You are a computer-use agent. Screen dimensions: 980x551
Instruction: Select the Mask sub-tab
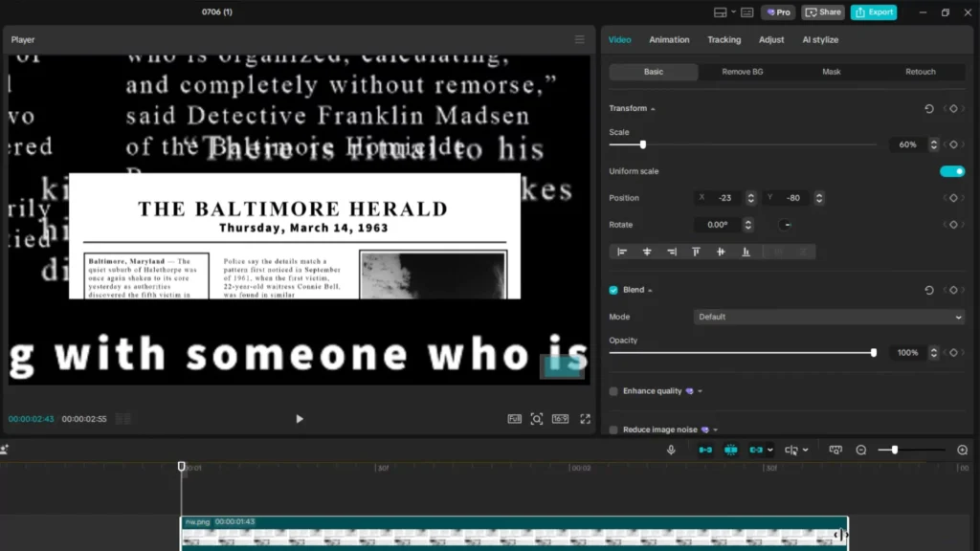pos(832,72)
